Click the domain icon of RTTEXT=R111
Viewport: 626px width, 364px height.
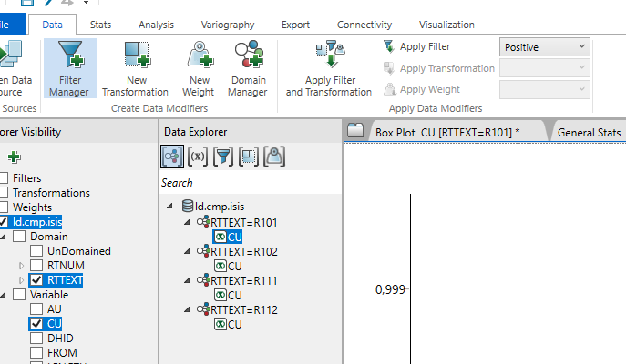[203, 280]
